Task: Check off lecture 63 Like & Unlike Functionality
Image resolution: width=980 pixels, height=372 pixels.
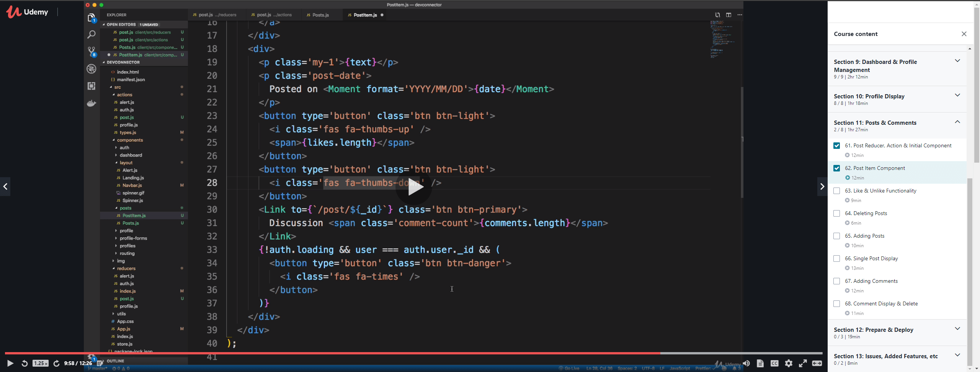Action: (837, 191)
